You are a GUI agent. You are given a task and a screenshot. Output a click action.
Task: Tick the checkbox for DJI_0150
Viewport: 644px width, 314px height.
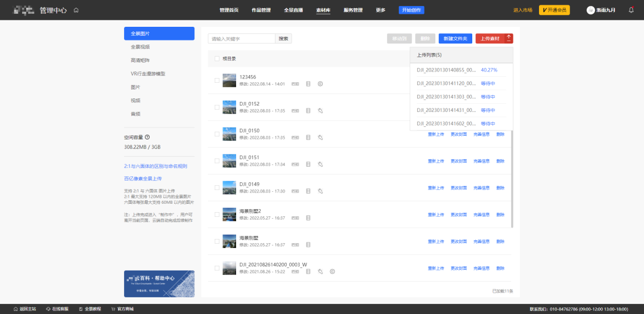[x=217, y=134]
